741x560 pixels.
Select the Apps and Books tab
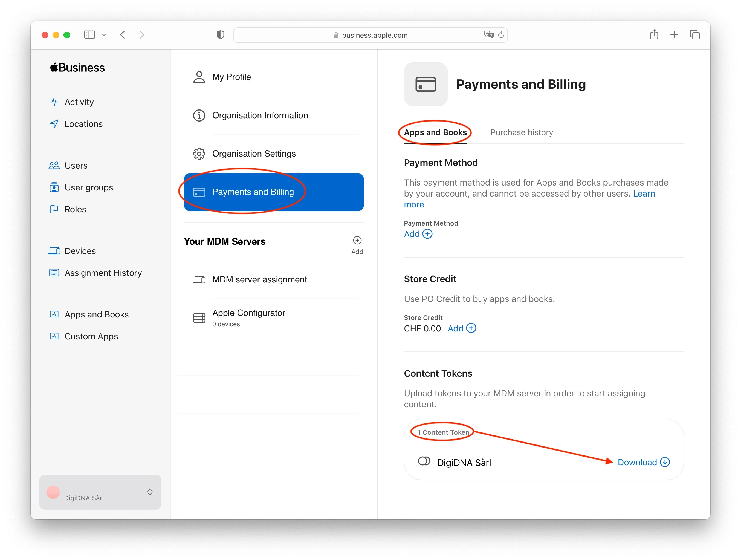435,132
